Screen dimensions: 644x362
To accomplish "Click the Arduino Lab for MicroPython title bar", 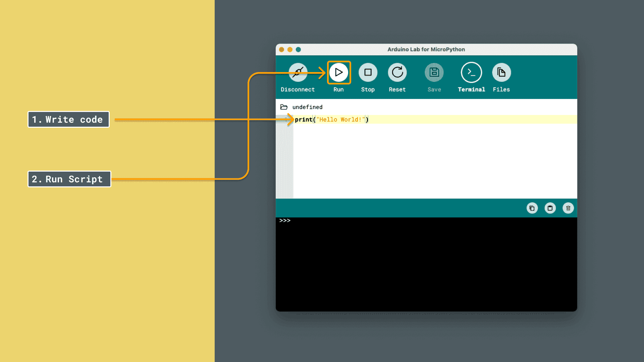I will [x=426, y=49].
